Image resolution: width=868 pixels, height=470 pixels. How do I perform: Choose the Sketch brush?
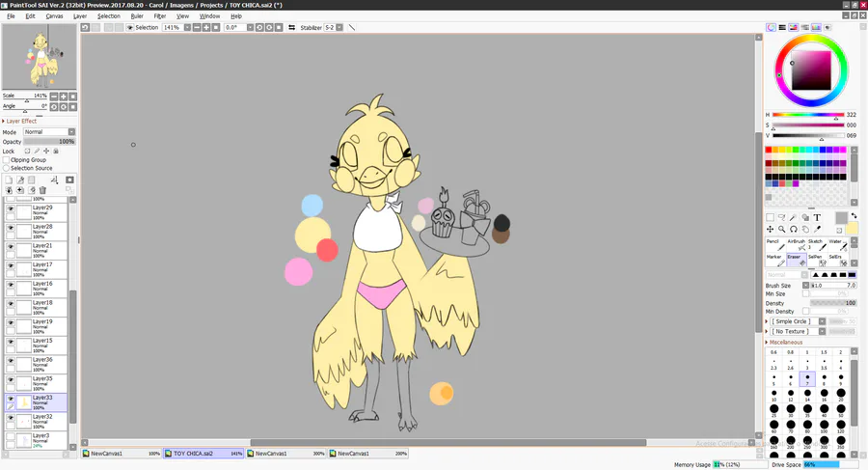click(817, 244)
